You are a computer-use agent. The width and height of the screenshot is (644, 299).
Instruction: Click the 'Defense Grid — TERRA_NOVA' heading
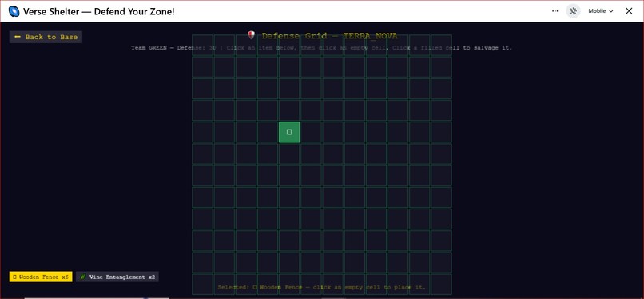pyautogui.click(x=329, y=36)
